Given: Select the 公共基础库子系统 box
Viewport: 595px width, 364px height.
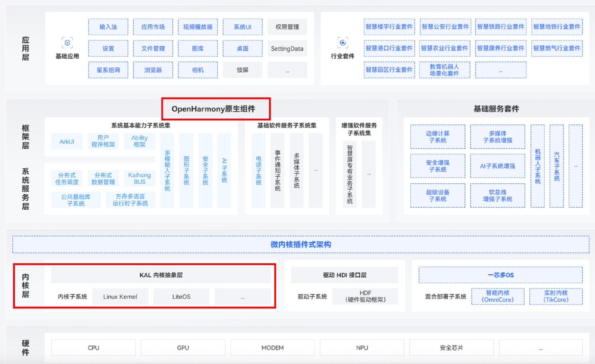Looking at the screenshot, I should pos(76,200).
